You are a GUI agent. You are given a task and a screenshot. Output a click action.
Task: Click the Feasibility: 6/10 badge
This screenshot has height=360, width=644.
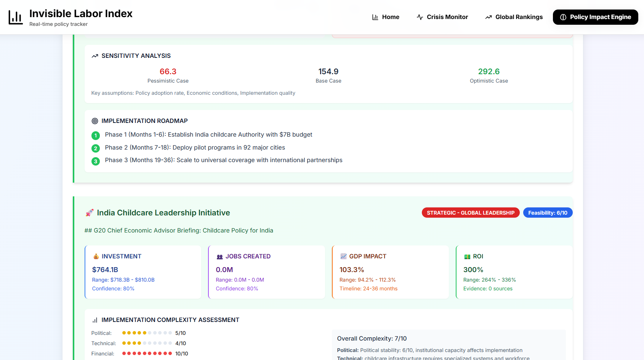pos(548,213)
